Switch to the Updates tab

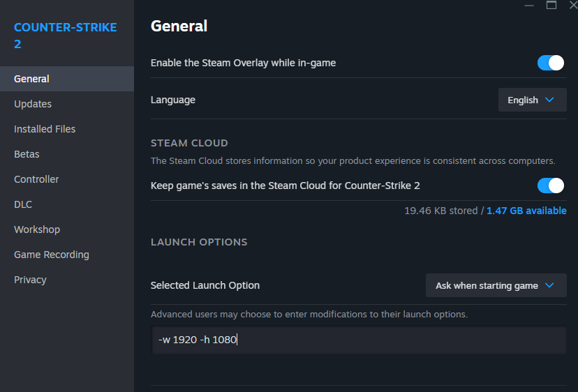point(33,104)
